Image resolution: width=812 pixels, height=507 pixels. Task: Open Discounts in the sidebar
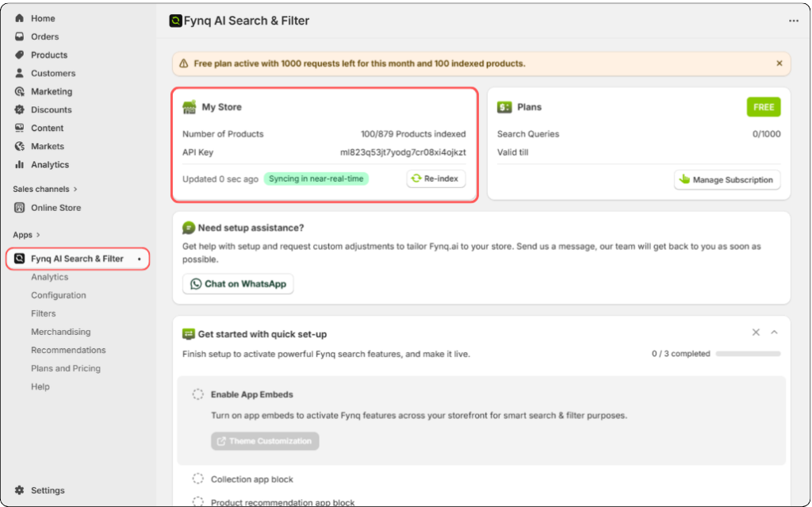point(52,109)
